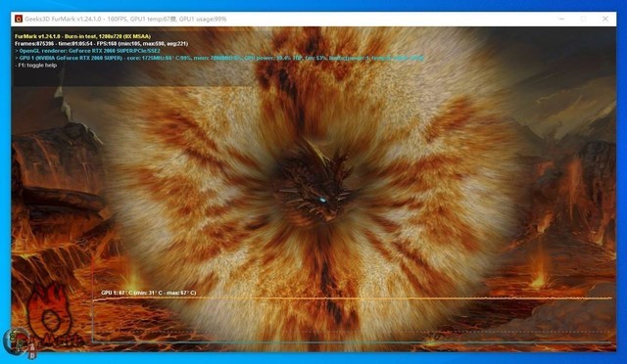Select the 'F1: toggle help' line
This screenshot has height=364, width=627.
pos(36,66)
